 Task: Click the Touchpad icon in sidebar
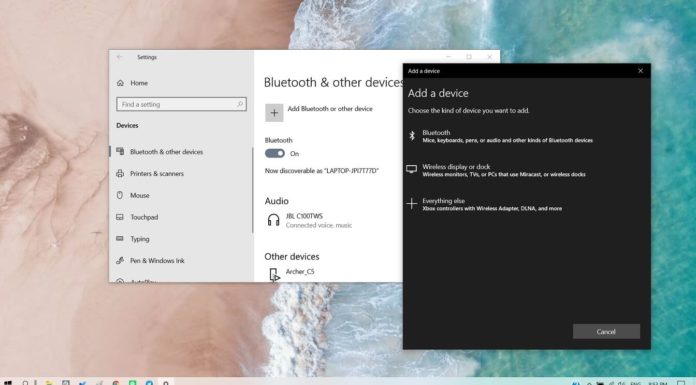click(x=120, y=217)
